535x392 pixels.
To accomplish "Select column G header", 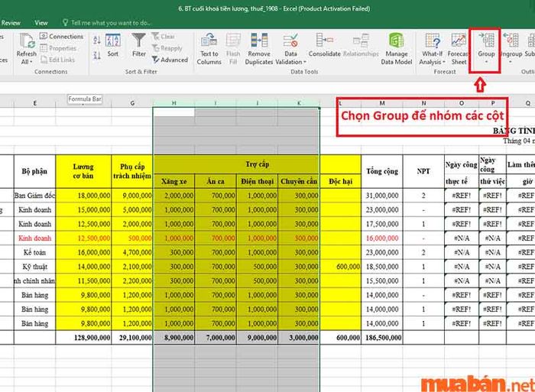I will [x=132, y=103].
